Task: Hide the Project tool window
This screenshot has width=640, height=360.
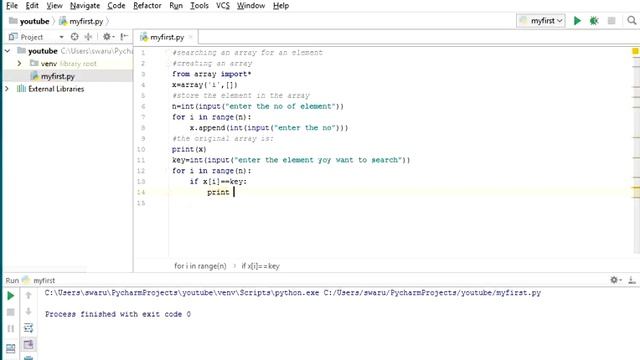Action: point(124,37)
